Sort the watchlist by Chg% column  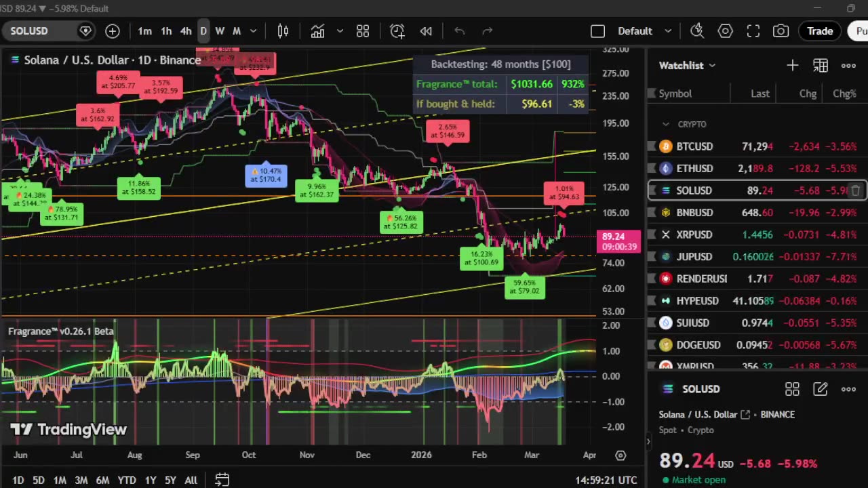coord(844,94)
